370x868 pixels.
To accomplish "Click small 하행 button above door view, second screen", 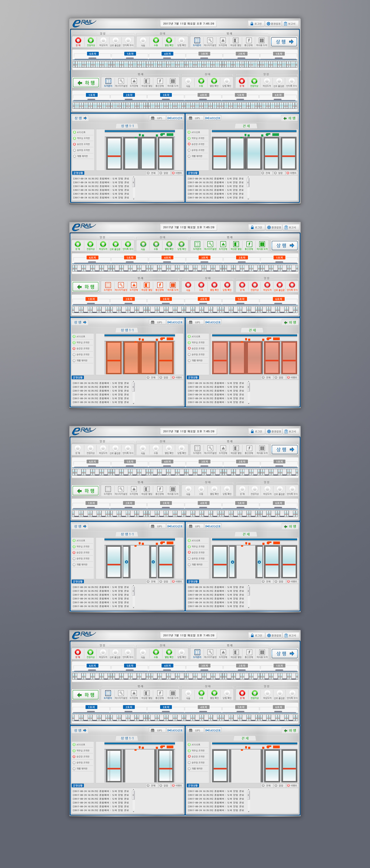I will point(290,323).
